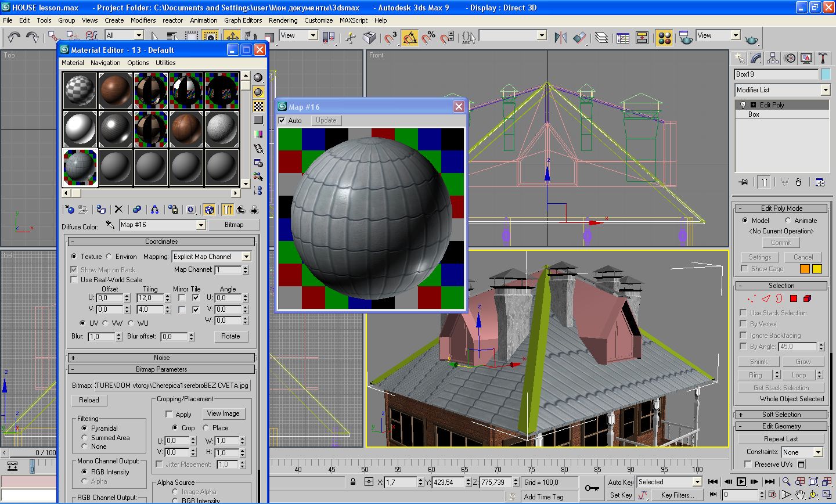
Task: Click the Rotate button in Coordinates
Action: [x=230, y=336]
